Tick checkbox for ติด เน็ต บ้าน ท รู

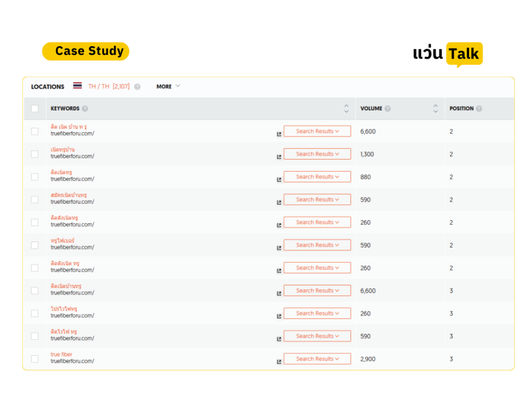(x=35, y=131)
